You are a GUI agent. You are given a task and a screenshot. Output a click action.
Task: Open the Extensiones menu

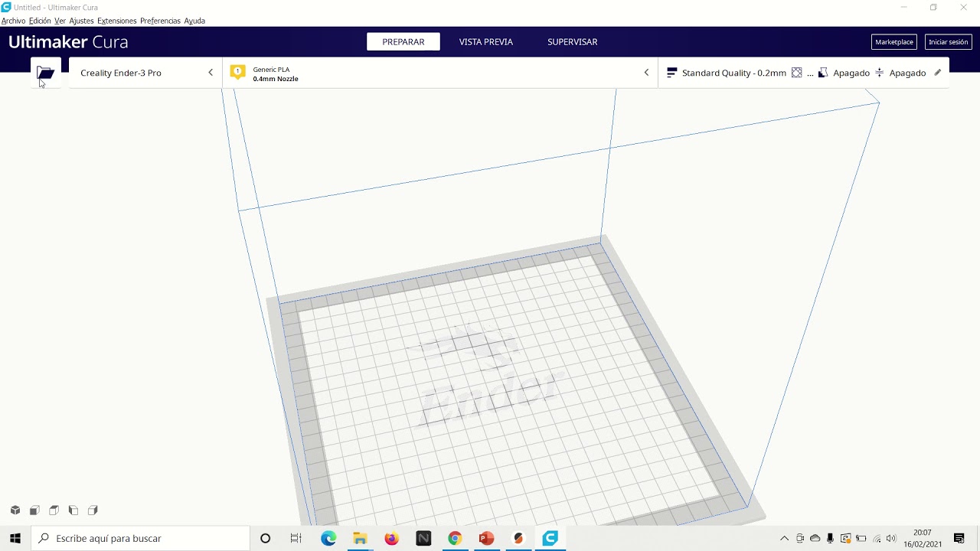click(x=117, y=21)
